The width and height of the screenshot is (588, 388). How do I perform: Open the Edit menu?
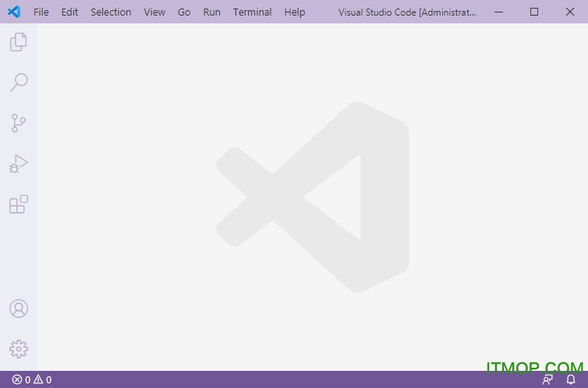coord(69,12)
